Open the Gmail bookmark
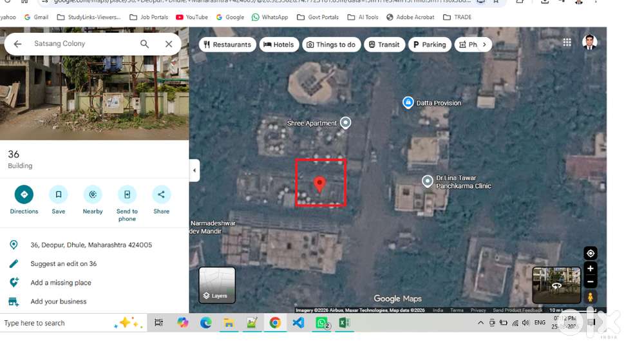 click(x=36, y=17)
